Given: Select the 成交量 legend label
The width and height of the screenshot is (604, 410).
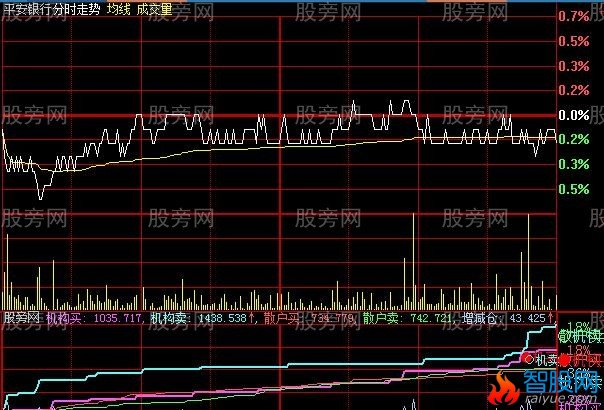Looking at the screenshot, I should pos(154,10).
